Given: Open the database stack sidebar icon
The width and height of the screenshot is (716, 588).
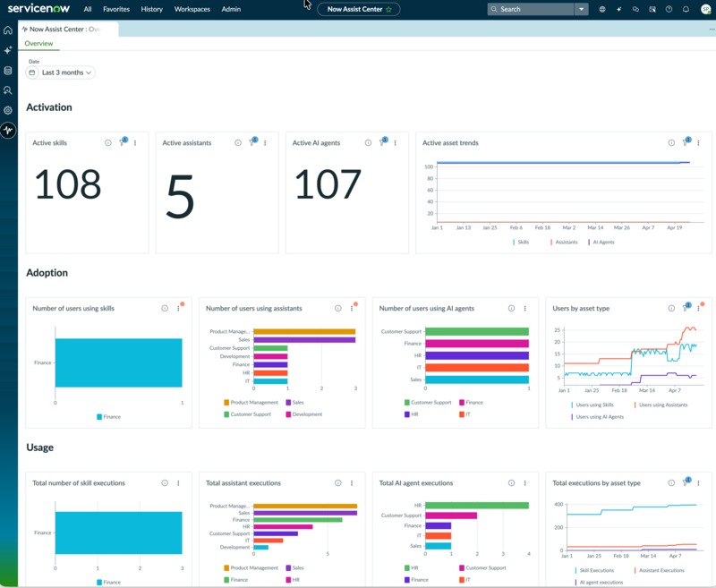Looking at the screenshot, I should 8,71.
